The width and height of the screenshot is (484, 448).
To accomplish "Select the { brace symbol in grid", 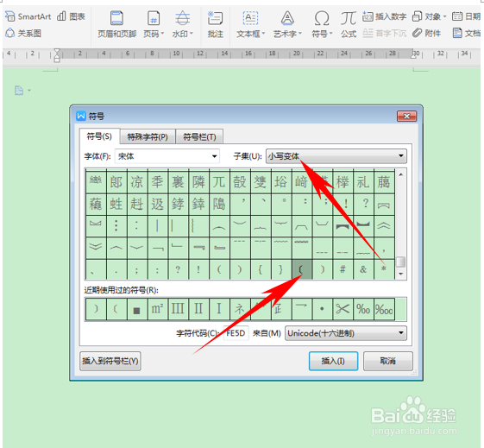I will [x=261, y=269].
